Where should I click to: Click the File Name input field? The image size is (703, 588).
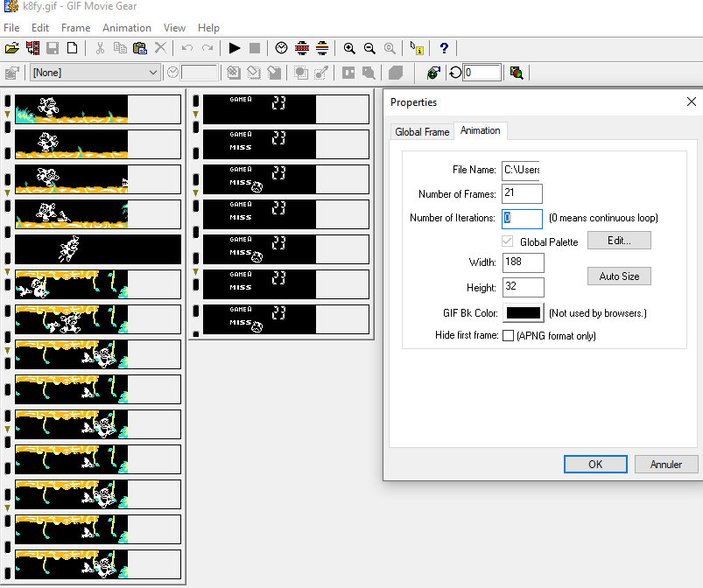pos(521,171)
